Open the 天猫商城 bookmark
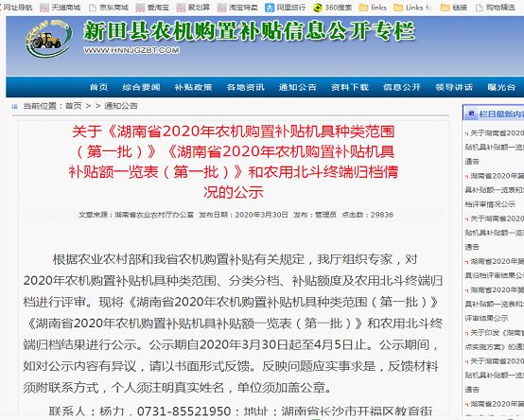 tap(61, 8)
